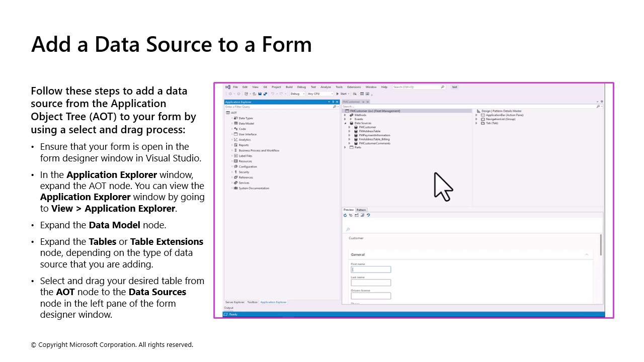Expand the FMCustomer data source node
644x362 pixels.
(x=350, y=127)
